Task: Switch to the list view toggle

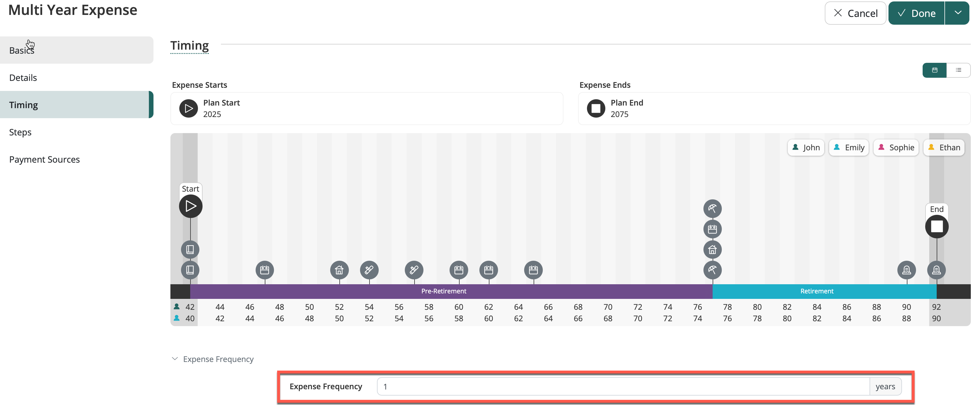Action: 958,70
